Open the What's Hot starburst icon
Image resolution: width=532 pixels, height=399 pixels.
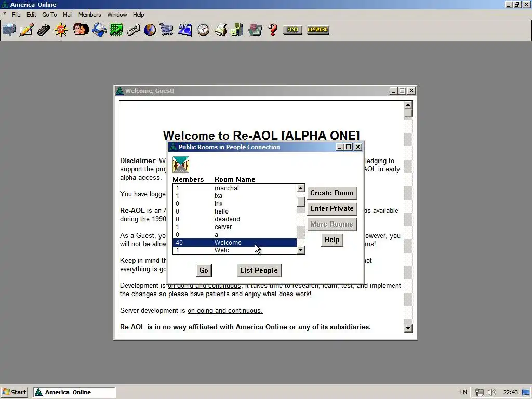point(61,30)
